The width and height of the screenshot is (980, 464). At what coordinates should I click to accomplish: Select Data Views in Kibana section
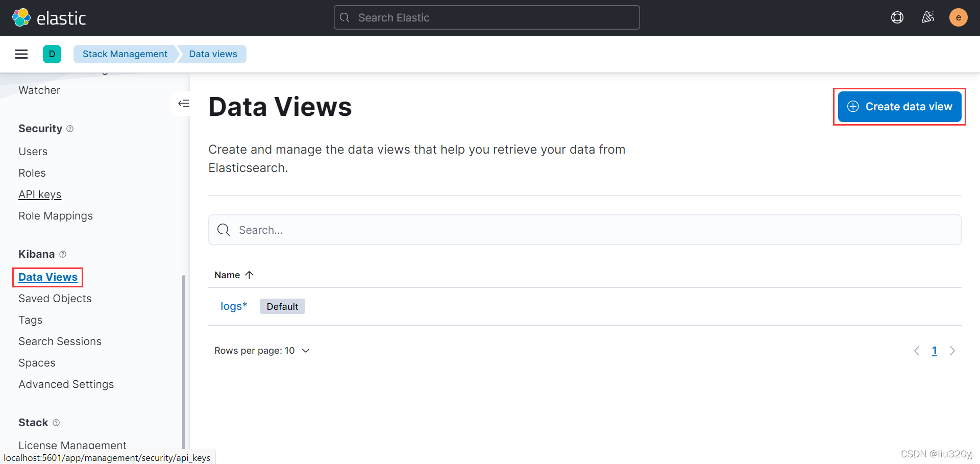click(48, 277)
